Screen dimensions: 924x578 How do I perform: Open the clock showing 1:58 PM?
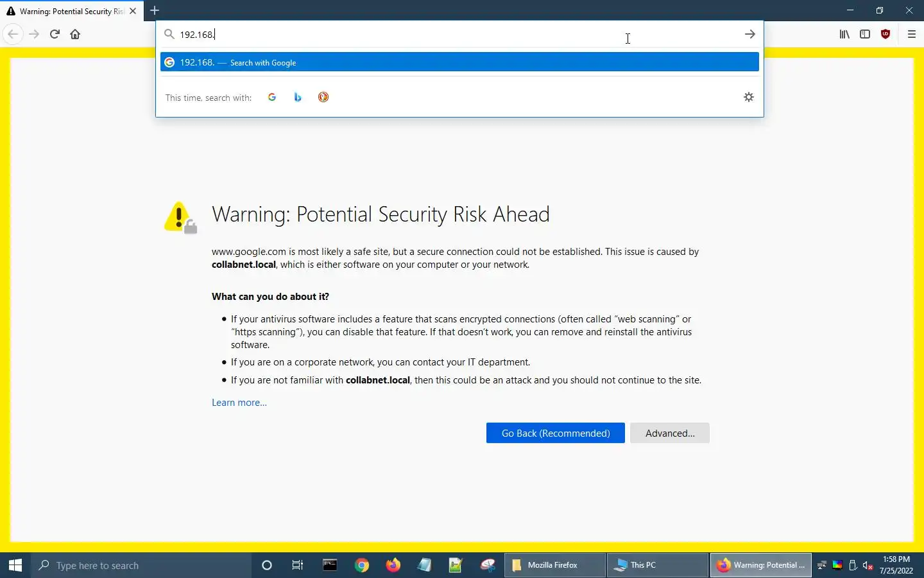(x=897, y=565)
